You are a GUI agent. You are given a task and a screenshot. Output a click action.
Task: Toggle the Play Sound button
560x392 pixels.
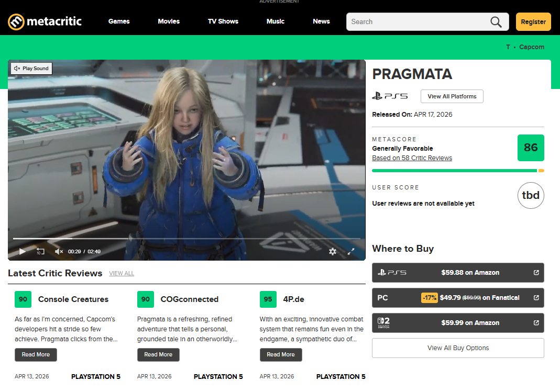click(x=30, y=68)
